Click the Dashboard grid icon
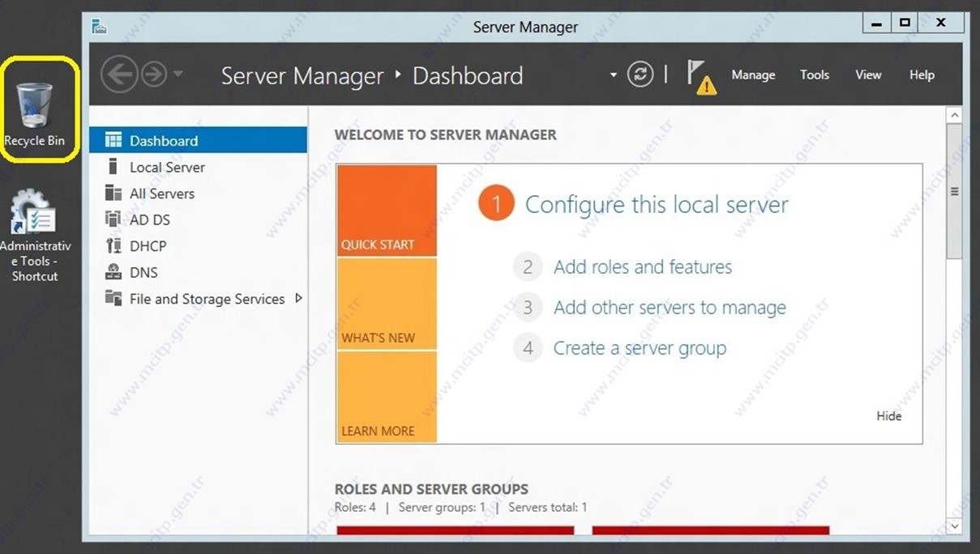The width and height of the screenshot is (980, 554). click(x=113, y=140)
